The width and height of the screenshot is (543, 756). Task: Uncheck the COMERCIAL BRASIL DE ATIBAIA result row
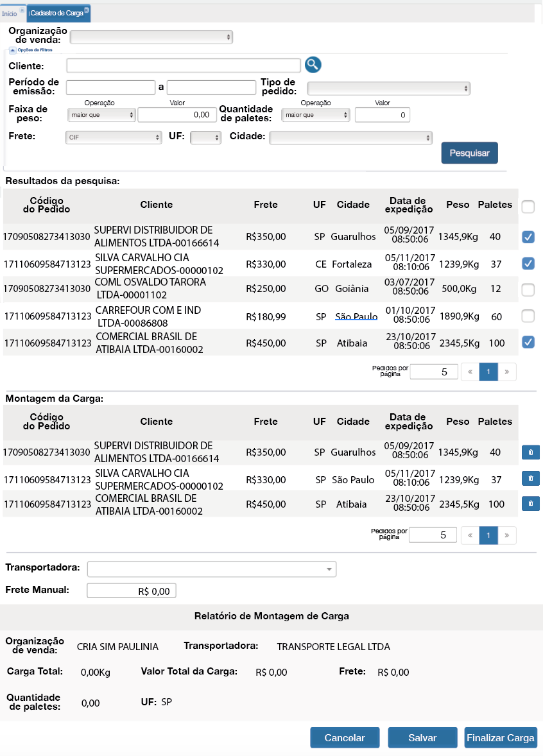528,342
